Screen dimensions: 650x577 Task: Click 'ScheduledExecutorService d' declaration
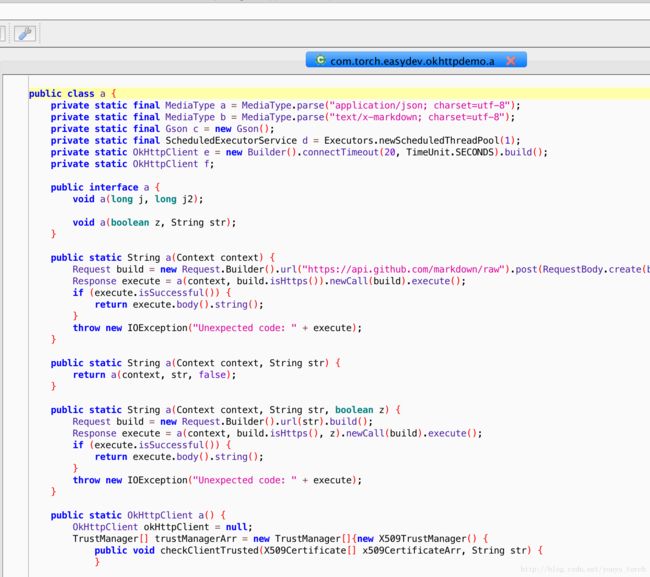[236, 141]
